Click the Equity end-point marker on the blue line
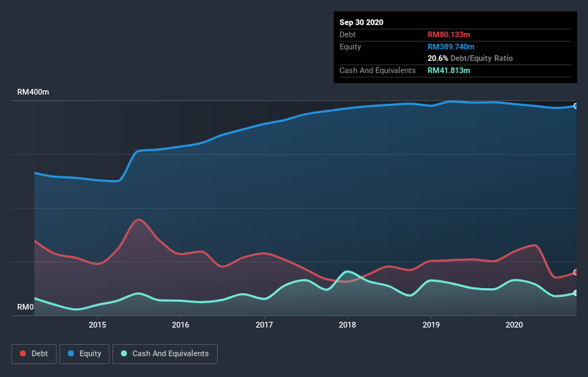The height and width of the screenshot is (377, 588). tap(576, 106)
